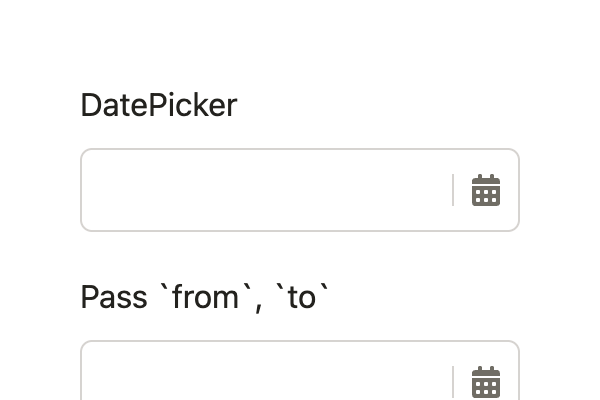Open the calendar popup for the first DatePicker
Screen dimensions: 600x400
486,190
